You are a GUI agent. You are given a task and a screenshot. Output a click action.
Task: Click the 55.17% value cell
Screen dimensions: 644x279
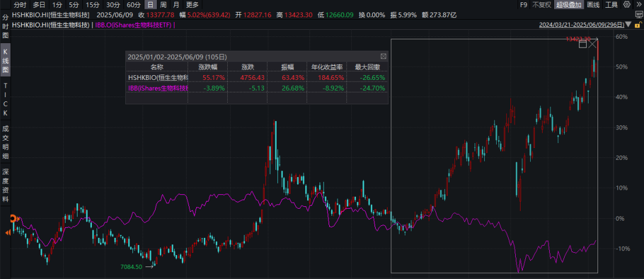click(x=213, y=77)
